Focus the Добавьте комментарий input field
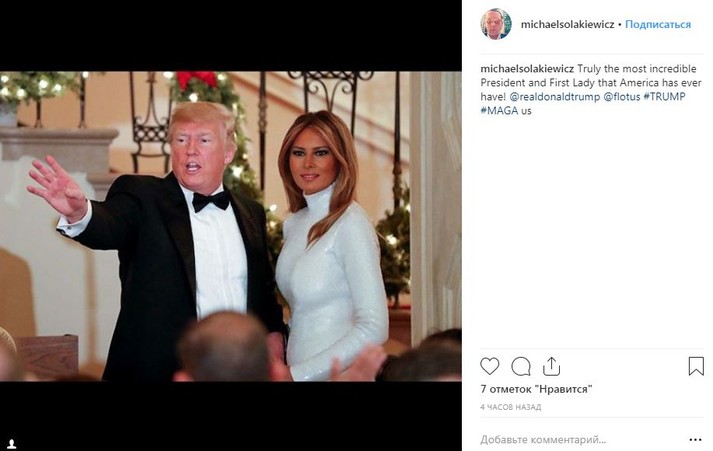 click(570, 439)
